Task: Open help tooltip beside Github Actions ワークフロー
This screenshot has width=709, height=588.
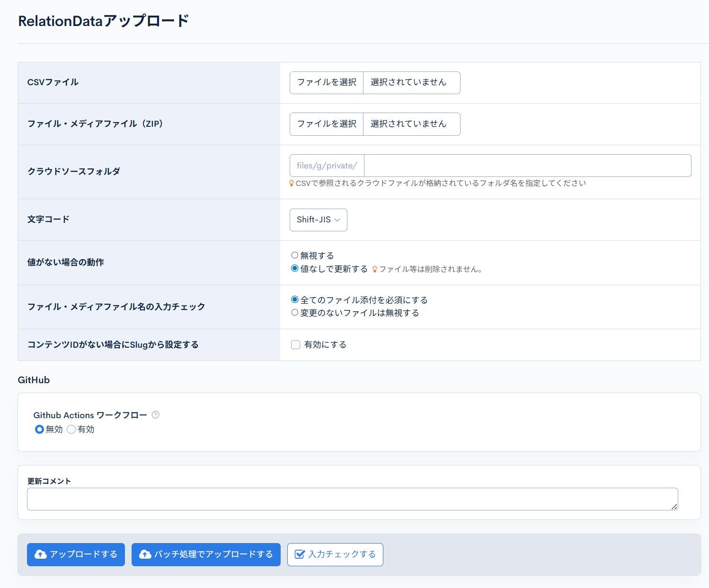Action: pos(156,415)
